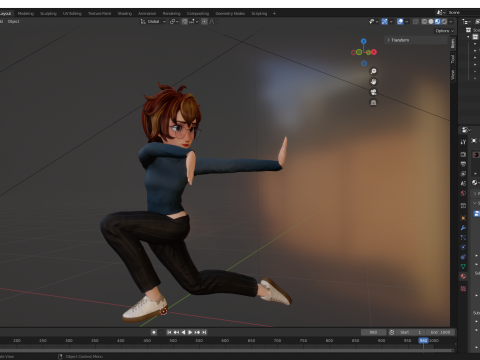Switch to the Geometry Nodes workspace tab
Screen dimensions: 480x360
coord(230,13)
